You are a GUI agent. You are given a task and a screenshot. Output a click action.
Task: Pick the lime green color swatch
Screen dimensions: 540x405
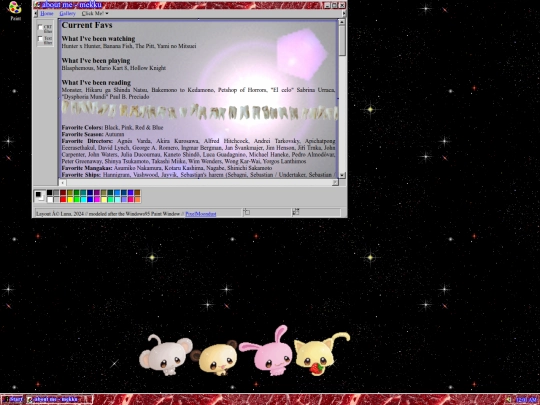pos(76,199)
